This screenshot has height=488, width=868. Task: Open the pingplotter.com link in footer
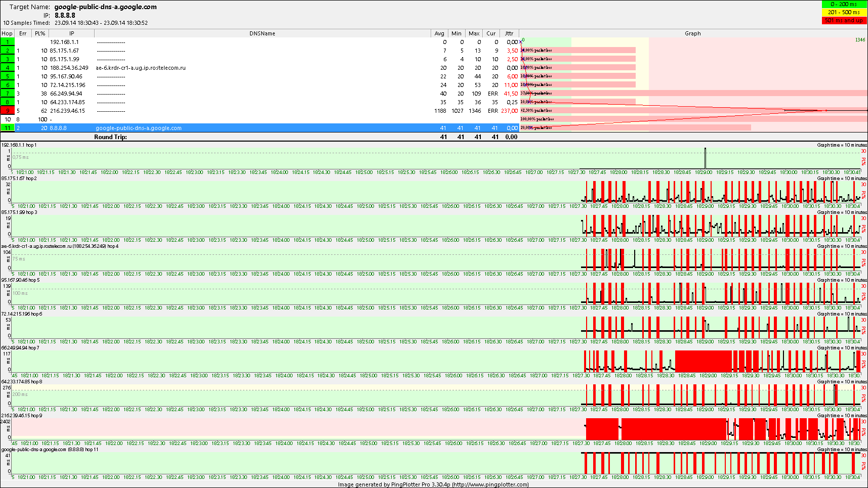click(x=490, y=484)
